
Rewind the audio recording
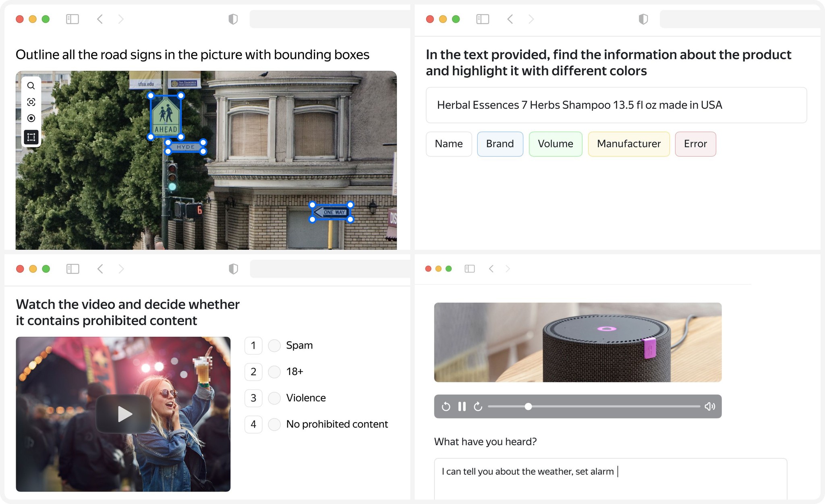coord(446,407)
